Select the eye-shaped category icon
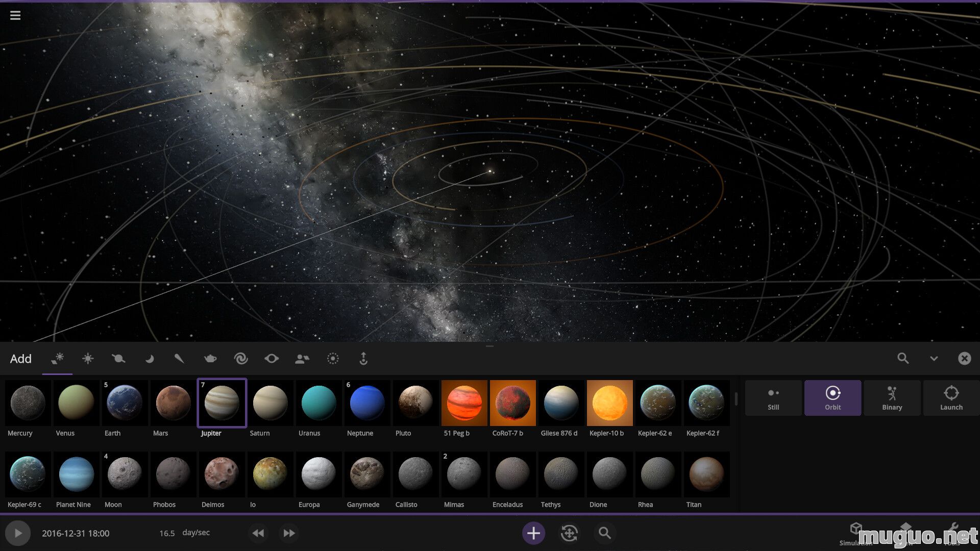980x551 pixels. coord(272,359)
